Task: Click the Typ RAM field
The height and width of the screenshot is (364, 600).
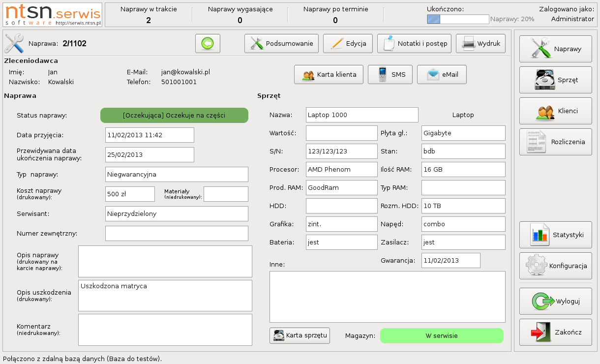Action: (x=463, y=187)
